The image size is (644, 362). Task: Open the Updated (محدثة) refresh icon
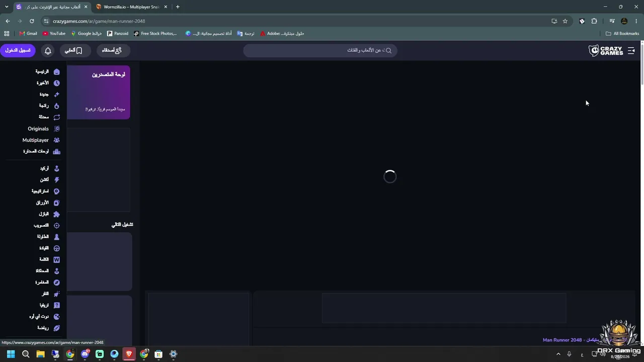(x=56, y=117)
